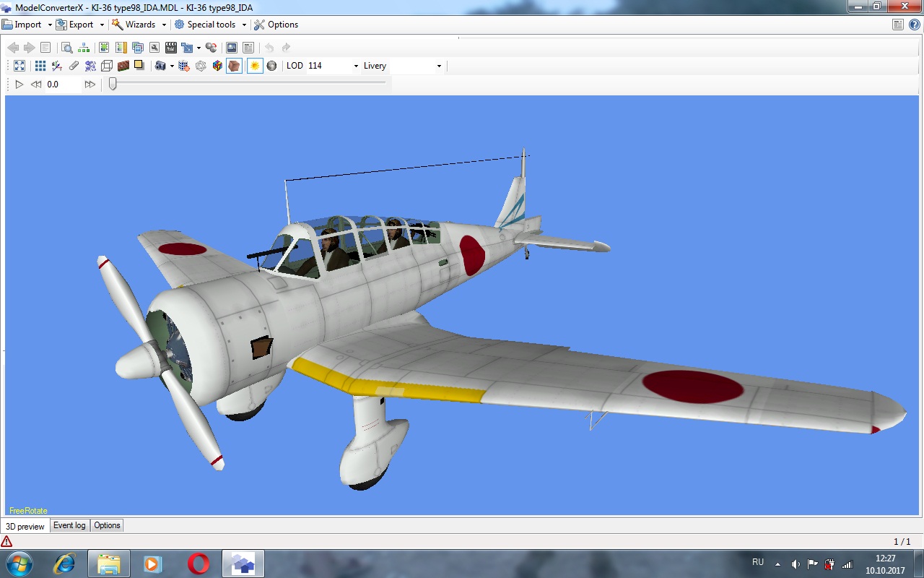This screenshot has height=578, width=924.
Task: Click the zoom to fit view icon
Action: pos(19,66)
